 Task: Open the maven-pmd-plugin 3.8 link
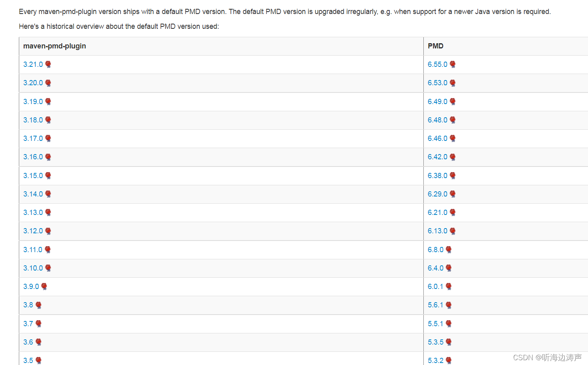[28, 305]
